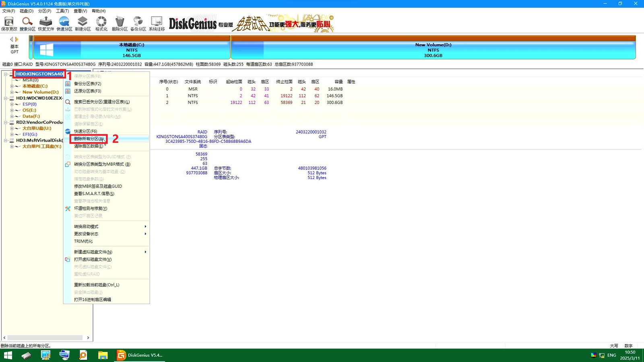Click the DiskGenius logo in title bar
The height and width of the screenshot is (362, 644).
pyautogui.click(x=3, y=4)
